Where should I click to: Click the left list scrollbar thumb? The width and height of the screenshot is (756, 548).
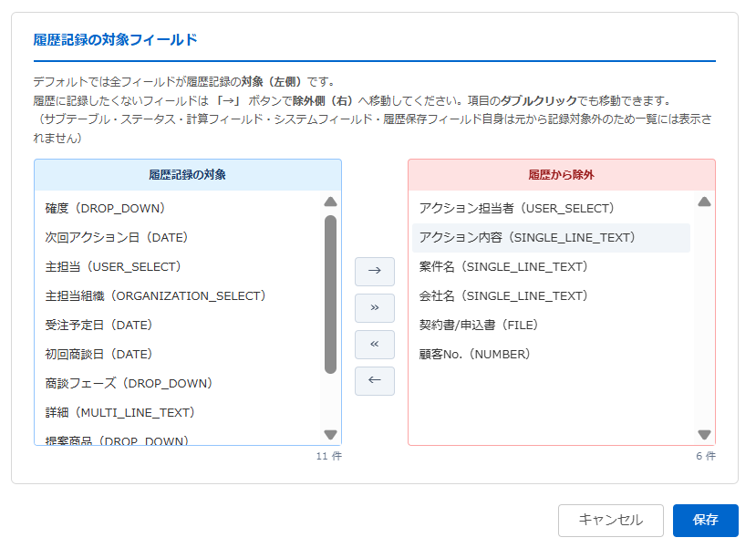point(330,295)
